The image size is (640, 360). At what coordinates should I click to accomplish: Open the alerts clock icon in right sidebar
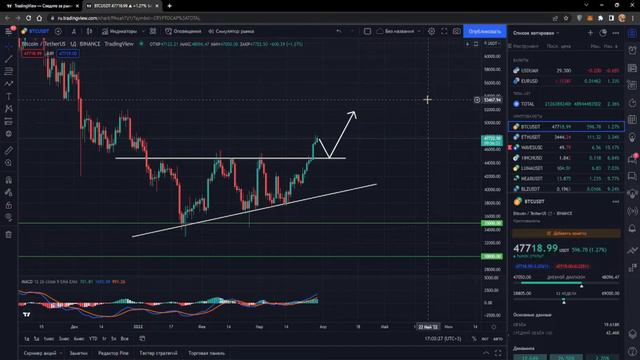point(632,50)
